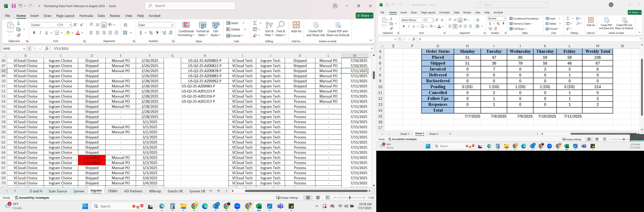Open font size 11 dropdown in Purchasing Data
The image size is (644, 212).
[x=70, y=25]
